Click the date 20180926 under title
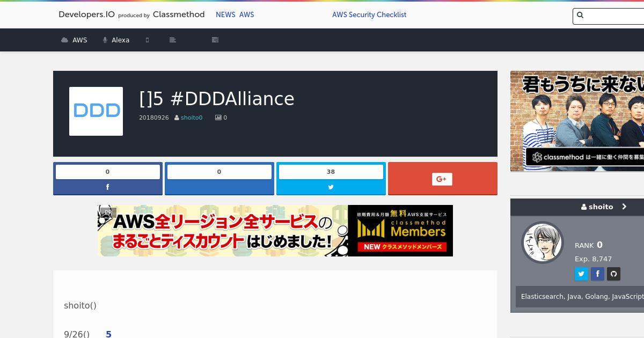The width and height of the screenshot is (644, 338). tap(154, 117)
